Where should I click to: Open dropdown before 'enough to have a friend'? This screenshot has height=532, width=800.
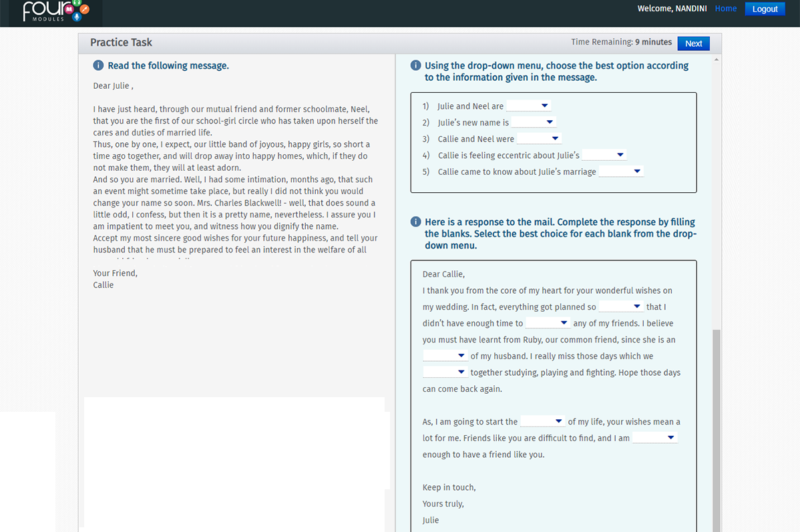tap(654, 437)
